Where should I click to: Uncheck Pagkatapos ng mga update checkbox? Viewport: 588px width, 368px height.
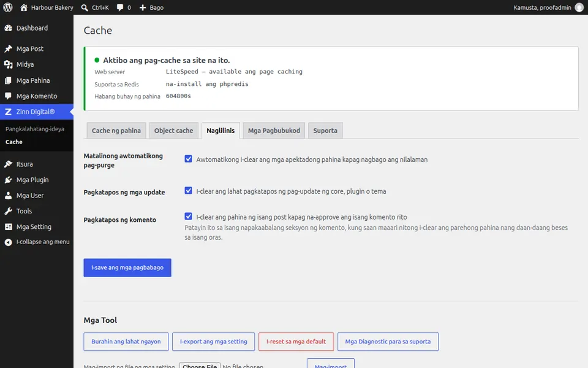point(188,191)
